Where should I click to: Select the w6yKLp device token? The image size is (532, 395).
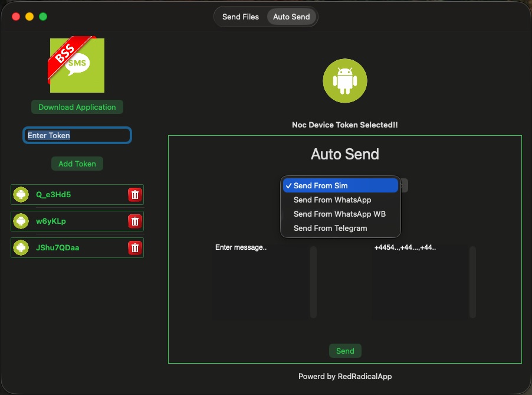click(77, 221)
